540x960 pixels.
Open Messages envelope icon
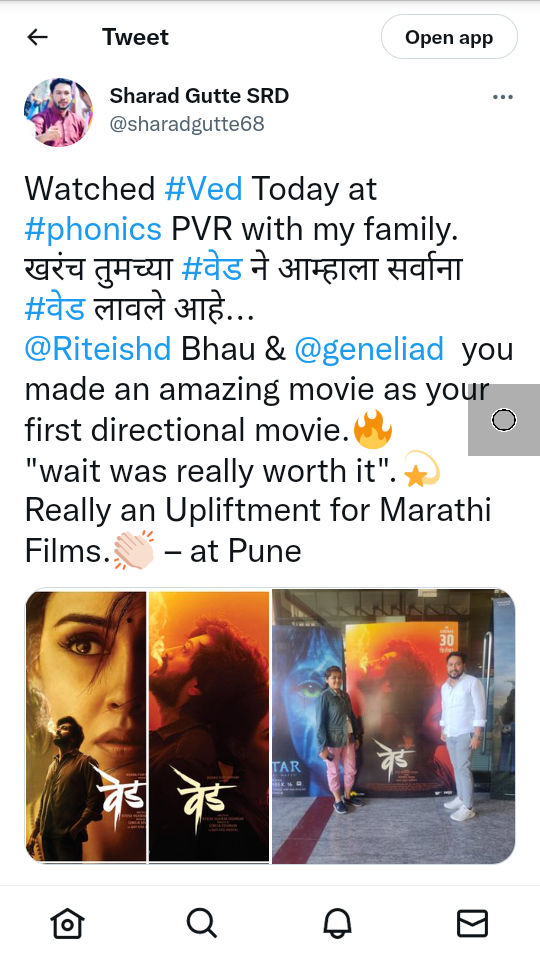point(473,923)
